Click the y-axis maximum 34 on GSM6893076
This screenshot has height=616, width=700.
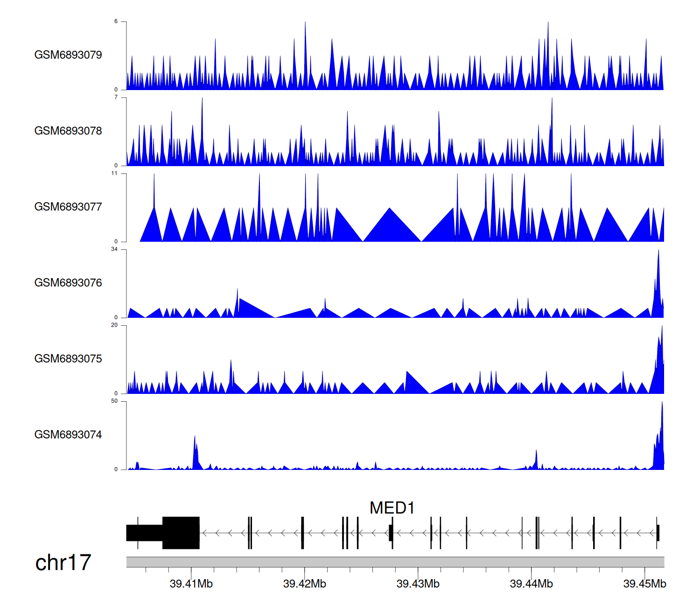(x=114, y=249)
